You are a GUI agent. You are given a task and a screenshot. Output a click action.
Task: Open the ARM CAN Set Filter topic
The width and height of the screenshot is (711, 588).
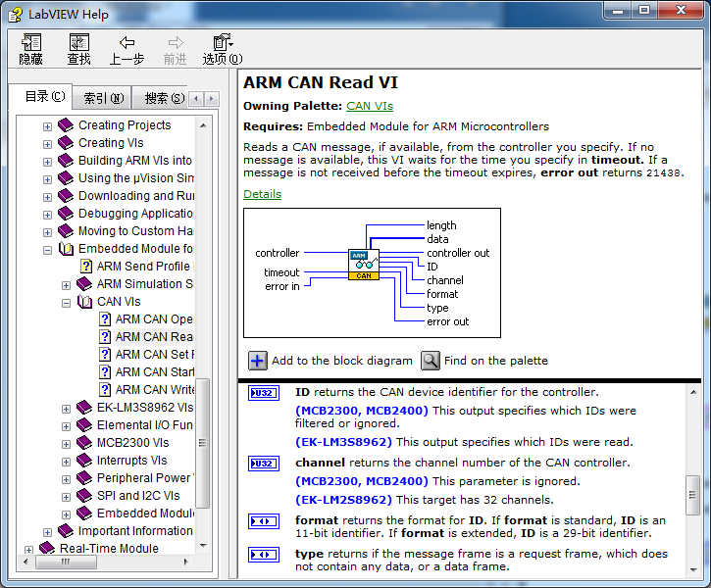[154, 355]
